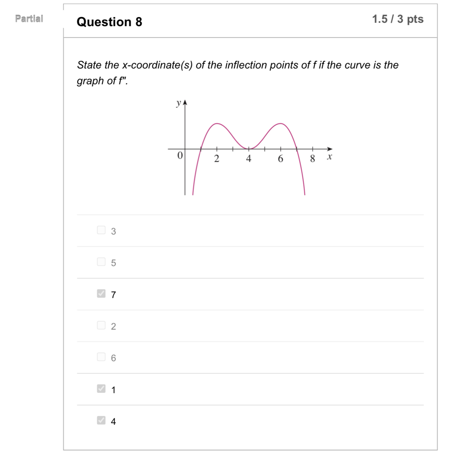Click the checkmark icon for option 1
The width and height of the screenshot is (476, 451).
pyautogui.click(x=101, y=388)
